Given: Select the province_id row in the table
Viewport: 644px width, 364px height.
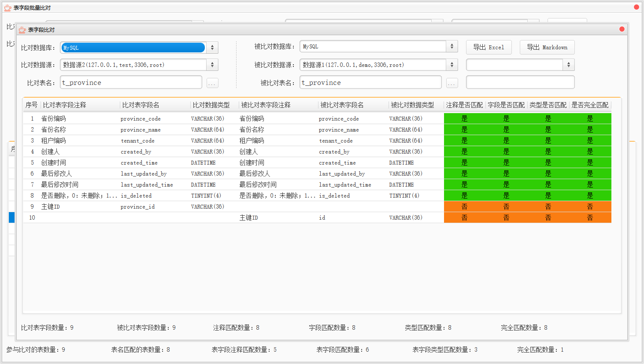Looking at the screenshot, I should pyautogui.click(x=137, y=207).
